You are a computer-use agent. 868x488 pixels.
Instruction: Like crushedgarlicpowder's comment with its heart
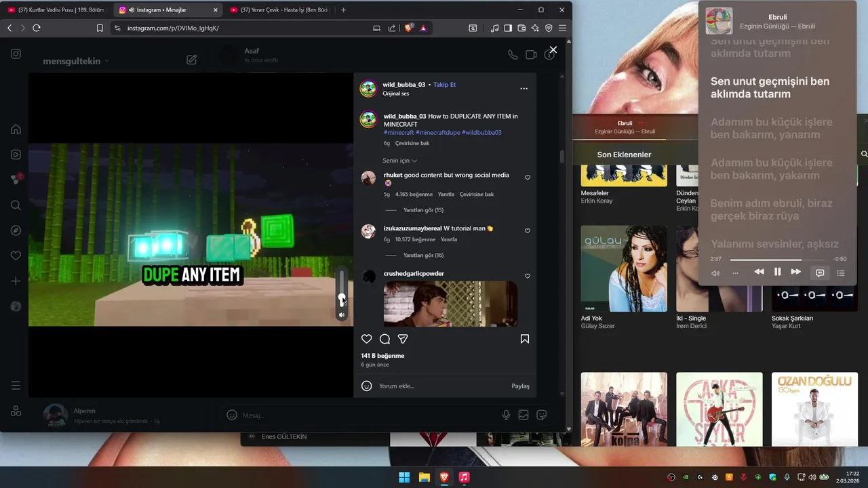pos(528,277)
